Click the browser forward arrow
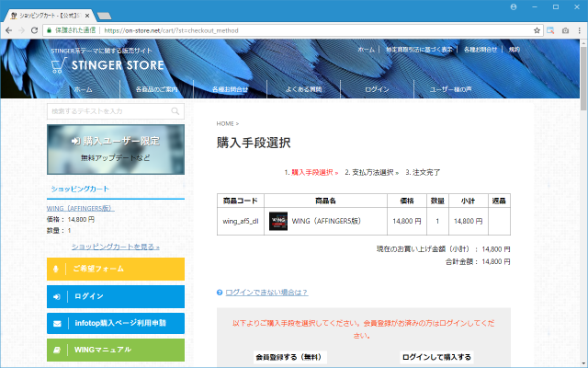This screenshot has height=368, width=588. pos(21,30)
